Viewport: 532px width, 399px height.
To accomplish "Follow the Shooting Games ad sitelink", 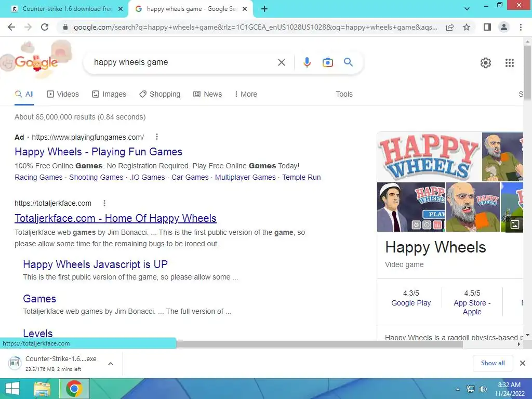I will 96,177.
